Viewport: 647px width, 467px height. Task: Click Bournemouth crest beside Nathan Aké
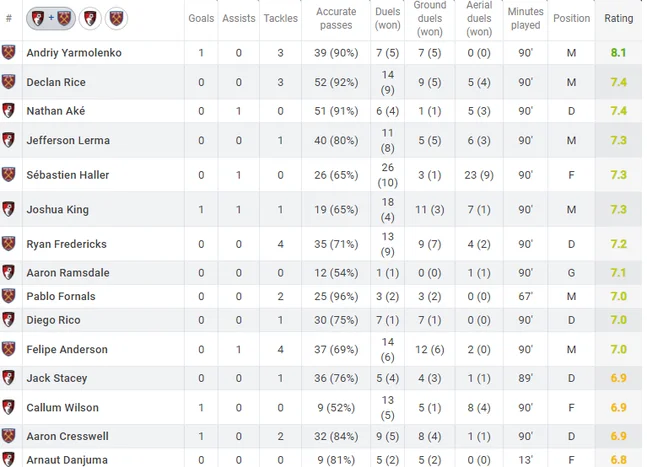(9, 111)
